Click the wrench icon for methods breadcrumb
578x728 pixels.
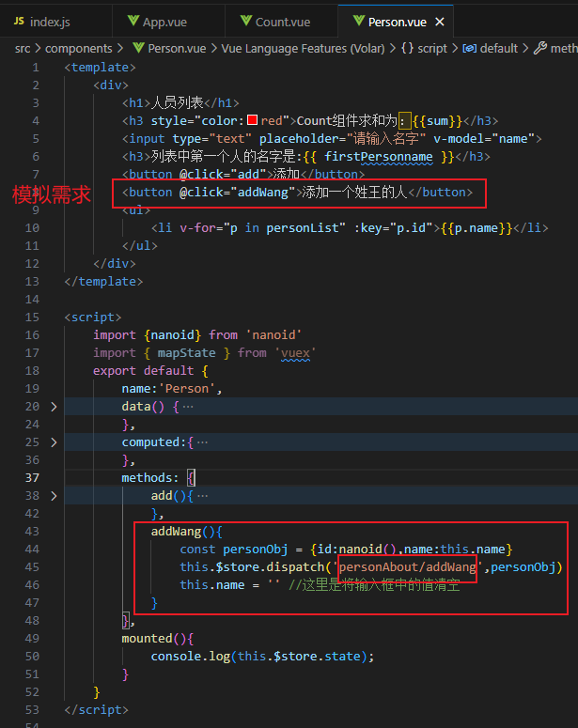539,48
